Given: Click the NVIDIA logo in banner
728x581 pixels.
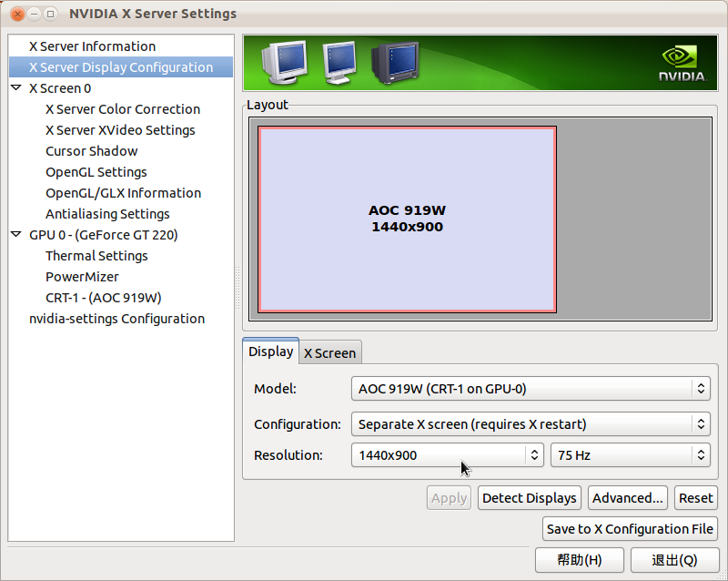Looking at the screenshot, I should click(x=682, y=64).
